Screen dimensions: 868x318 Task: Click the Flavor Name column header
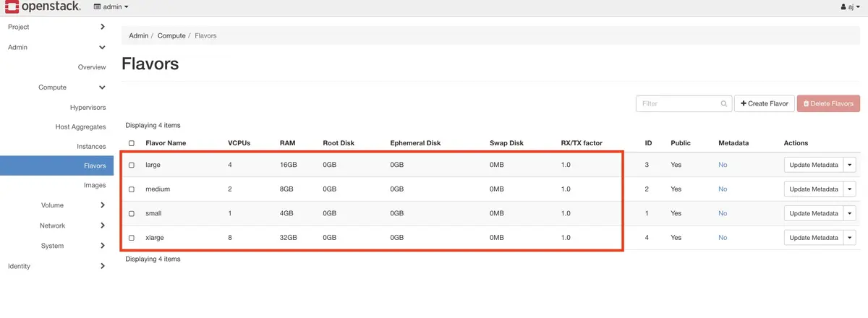coord(166,143)
